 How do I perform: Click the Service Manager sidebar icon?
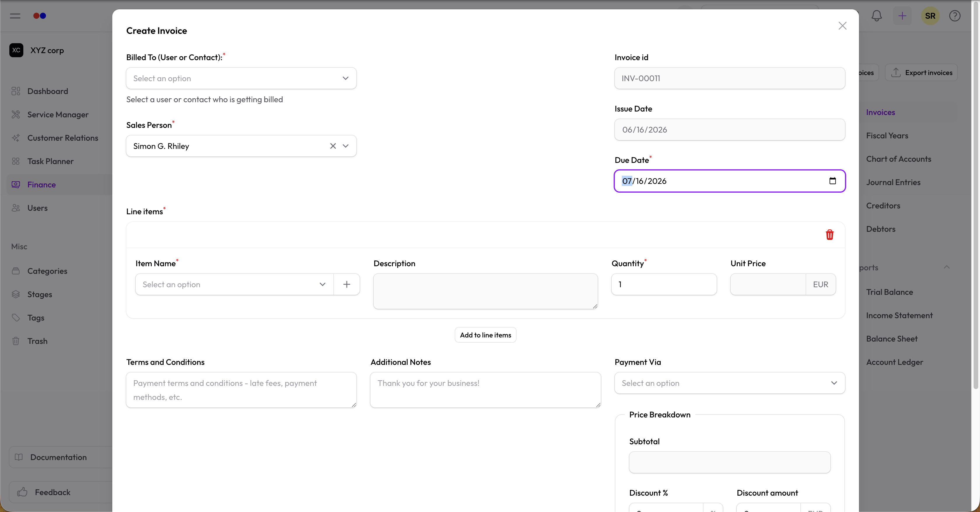[15, 114]
